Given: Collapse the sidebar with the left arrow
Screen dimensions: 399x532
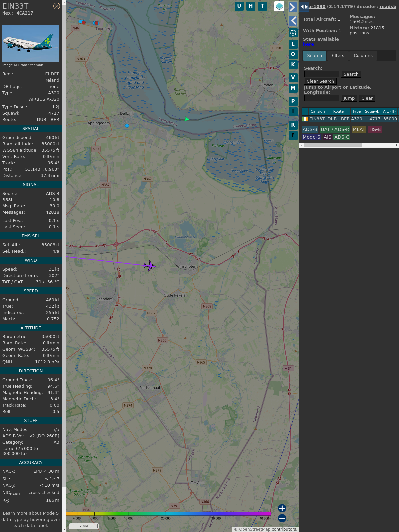Looking at the screenshot, I should 293,21.
